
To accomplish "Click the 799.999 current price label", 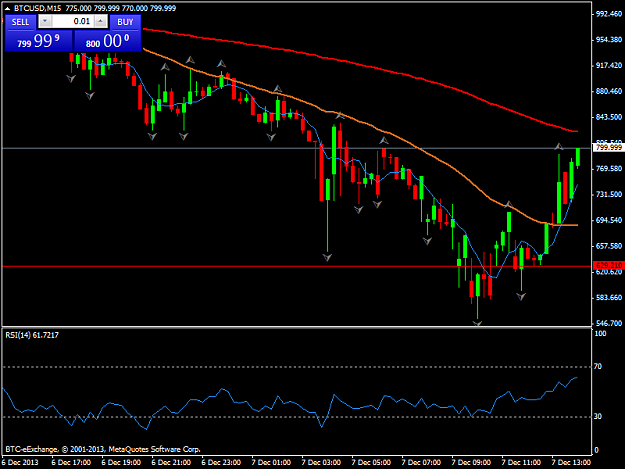I will (608, 148).
